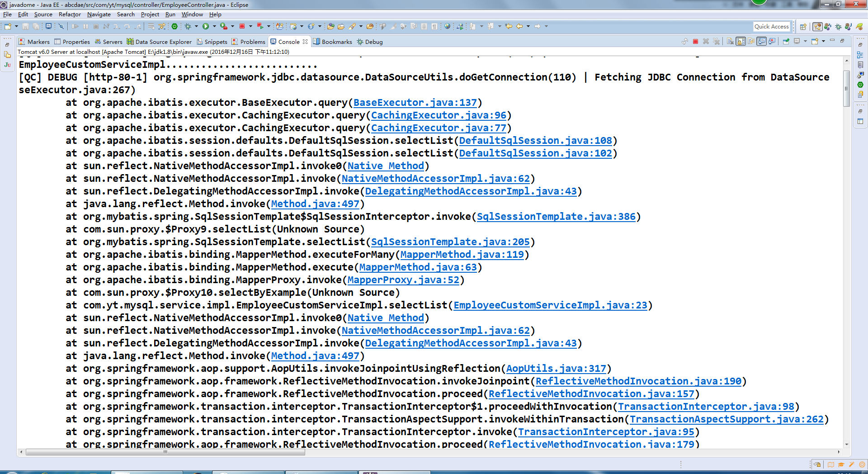Click the Console vertical scrollbar thumb
The height and width of the screenshot is (474, 868).
[846, 88]
